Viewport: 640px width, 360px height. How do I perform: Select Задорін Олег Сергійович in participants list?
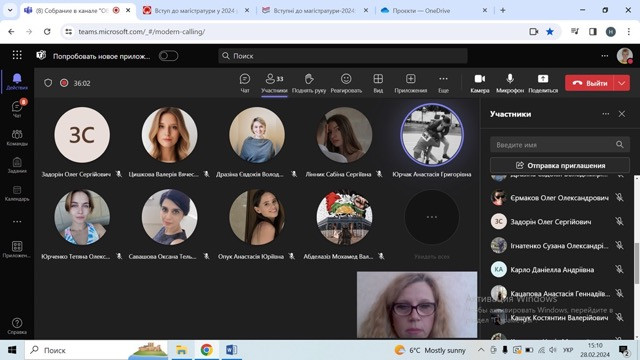tap(559, 222)
